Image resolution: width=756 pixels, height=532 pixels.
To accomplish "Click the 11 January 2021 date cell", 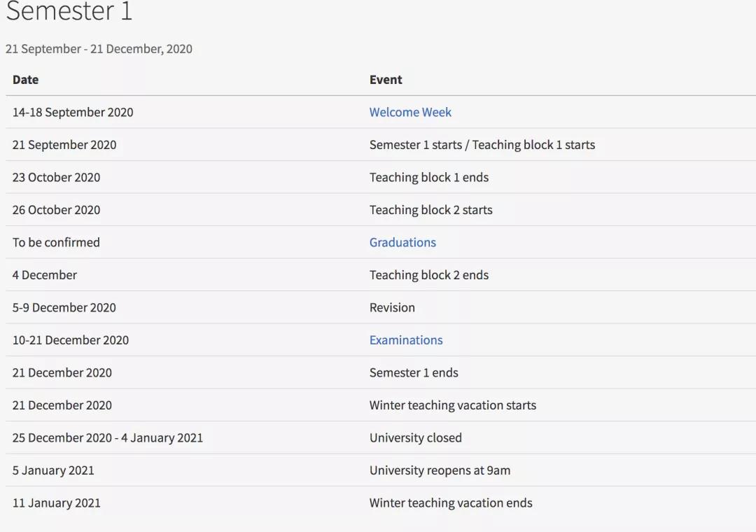I will [x=56, y=503].
